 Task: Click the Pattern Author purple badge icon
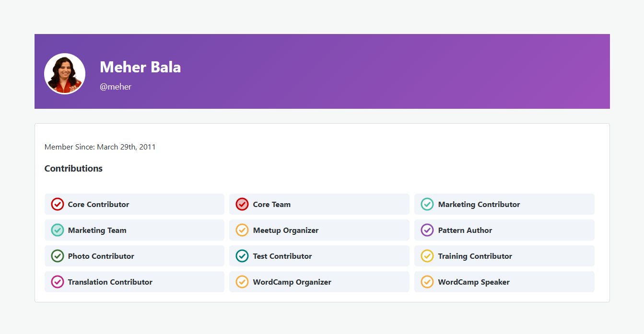point(427,230)
